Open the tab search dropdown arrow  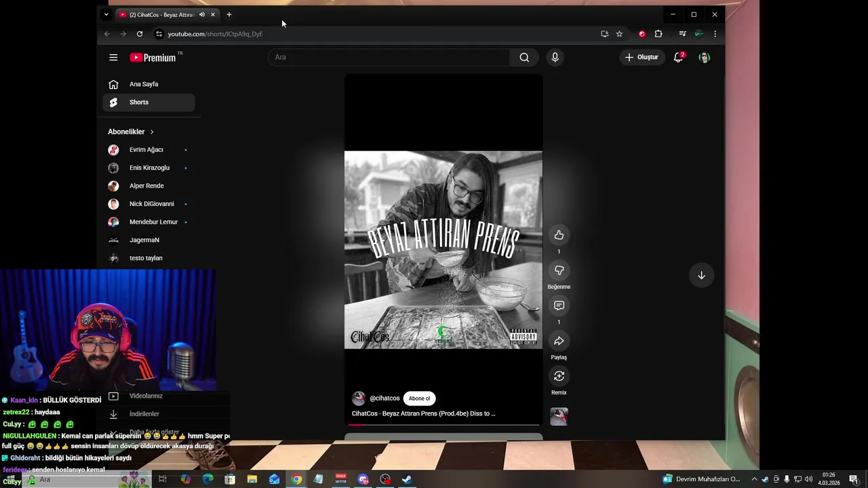[106, 14]
